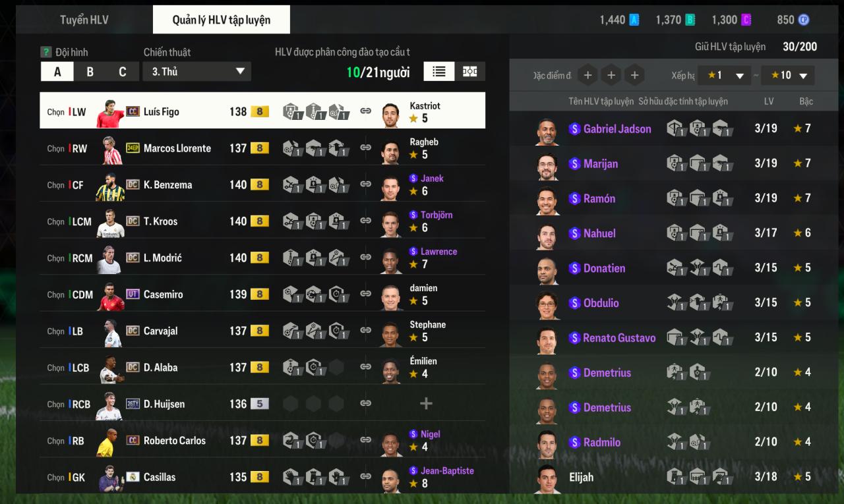Add third trait filter plus icon
Screen dimensions: 844x504
(x=634, y=75)
